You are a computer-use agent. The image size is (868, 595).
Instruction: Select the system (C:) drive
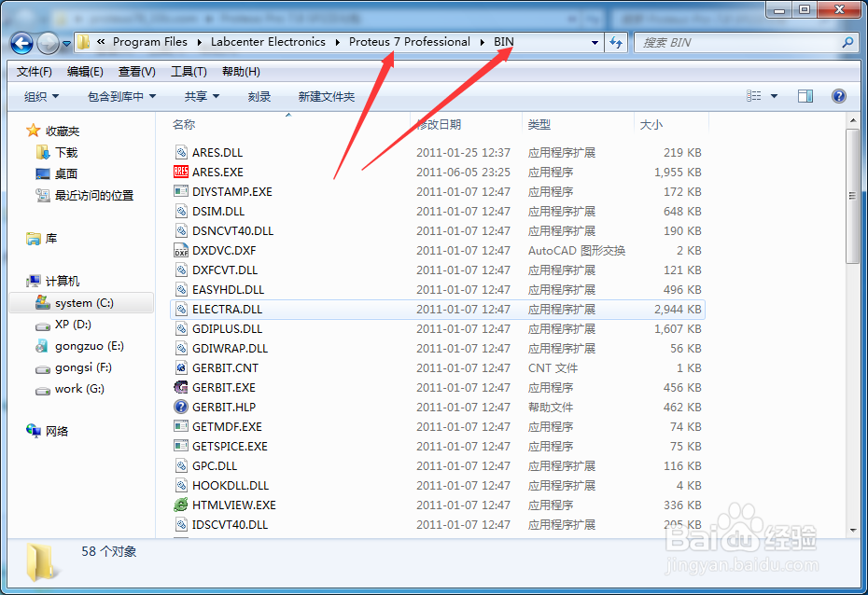[x=81, y=303]
